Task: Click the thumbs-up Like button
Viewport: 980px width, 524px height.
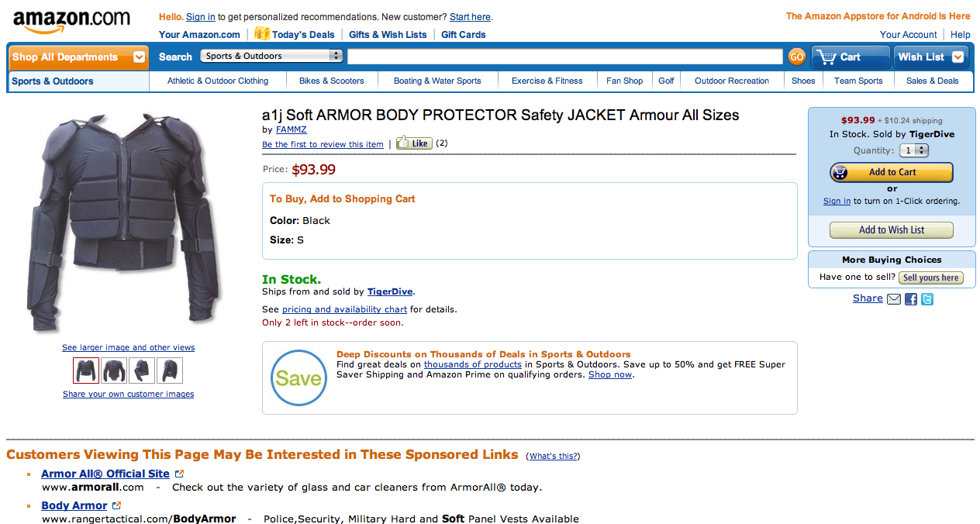Action: (x=414, y=143)
